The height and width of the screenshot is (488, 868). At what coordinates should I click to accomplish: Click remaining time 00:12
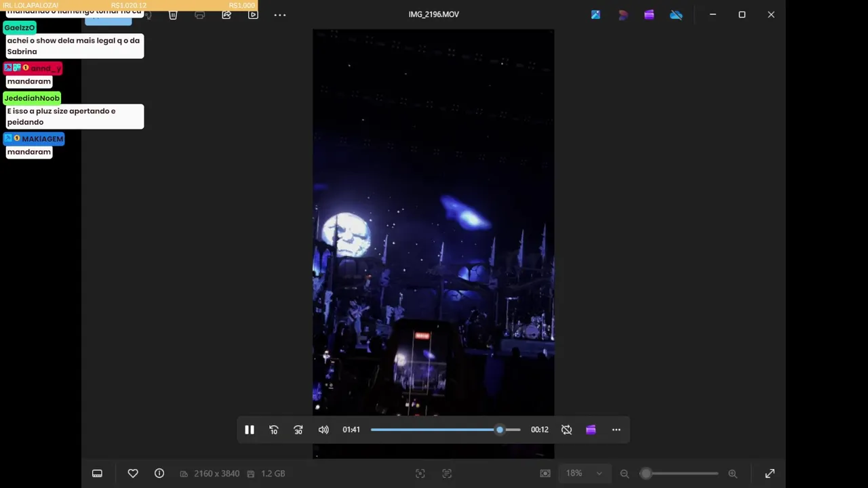[540, 430]
